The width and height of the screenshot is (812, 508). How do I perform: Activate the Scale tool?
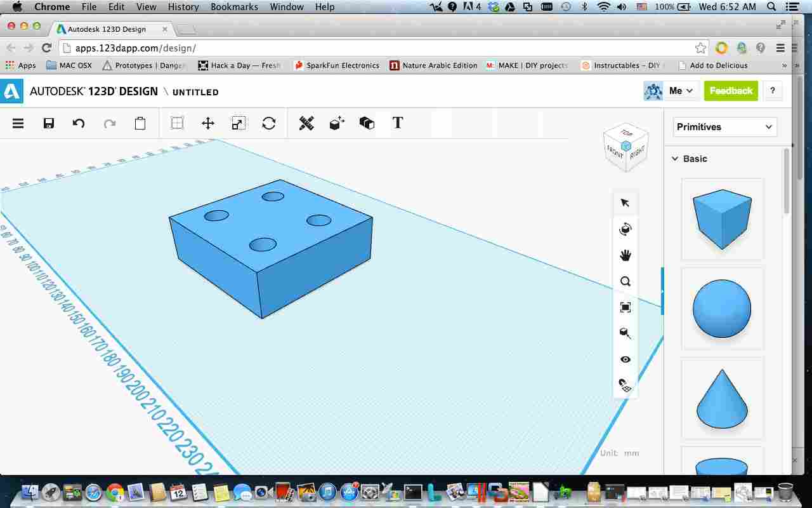click(239, 123)
